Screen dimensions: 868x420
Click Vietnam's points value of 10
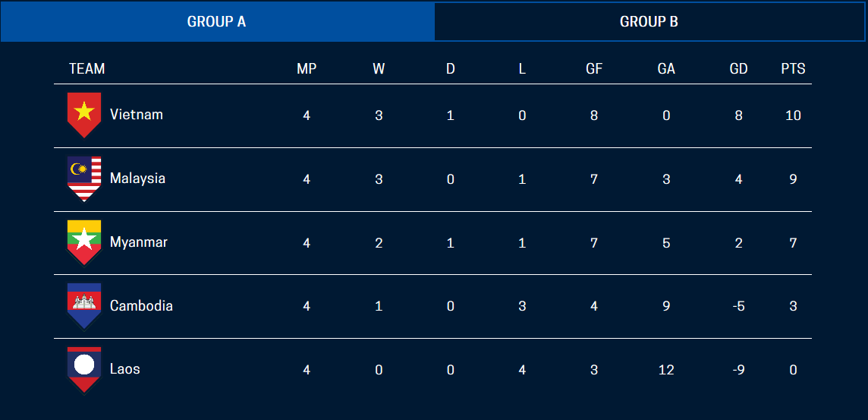click(793, 115)
